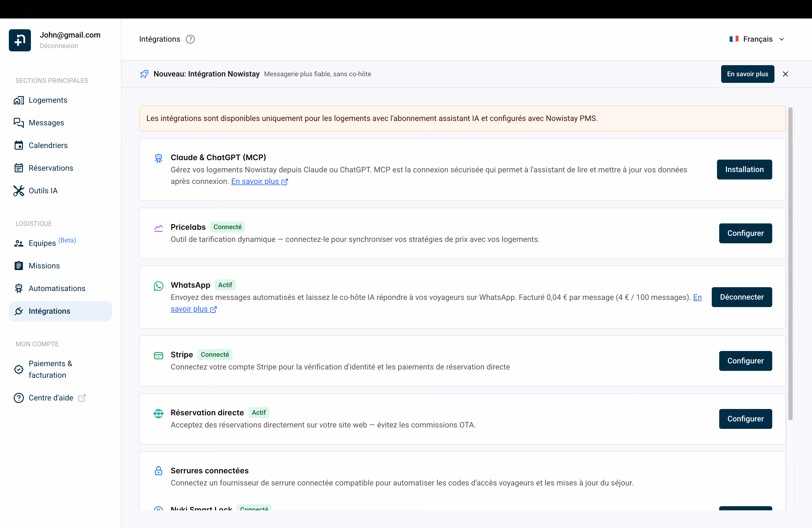Click Déconnexion under the email
Viewport: 812px width, 528px height.
click(59, 46)
